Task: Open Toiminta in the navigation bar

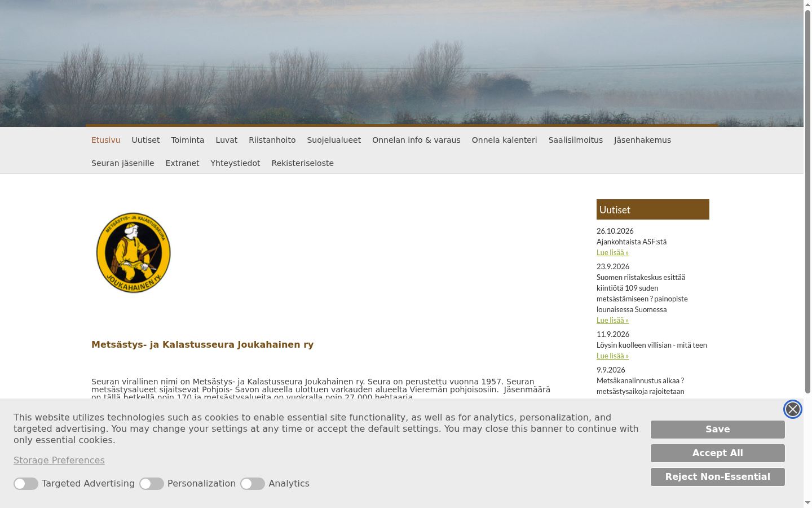Action: click(188, 140)
